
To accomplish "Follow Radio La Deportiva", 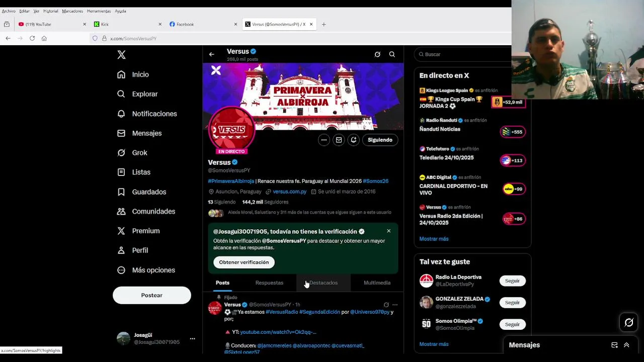I will [x=512, y=281].
